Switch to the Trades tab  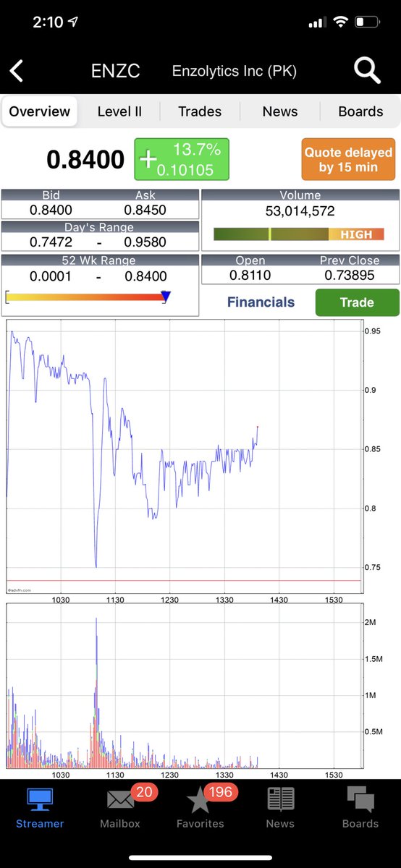[200, 111]
